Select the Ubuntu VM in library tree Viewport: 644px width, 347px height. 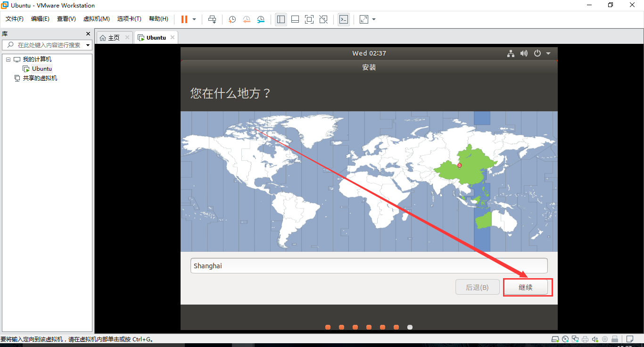click(x=42, y=69)
